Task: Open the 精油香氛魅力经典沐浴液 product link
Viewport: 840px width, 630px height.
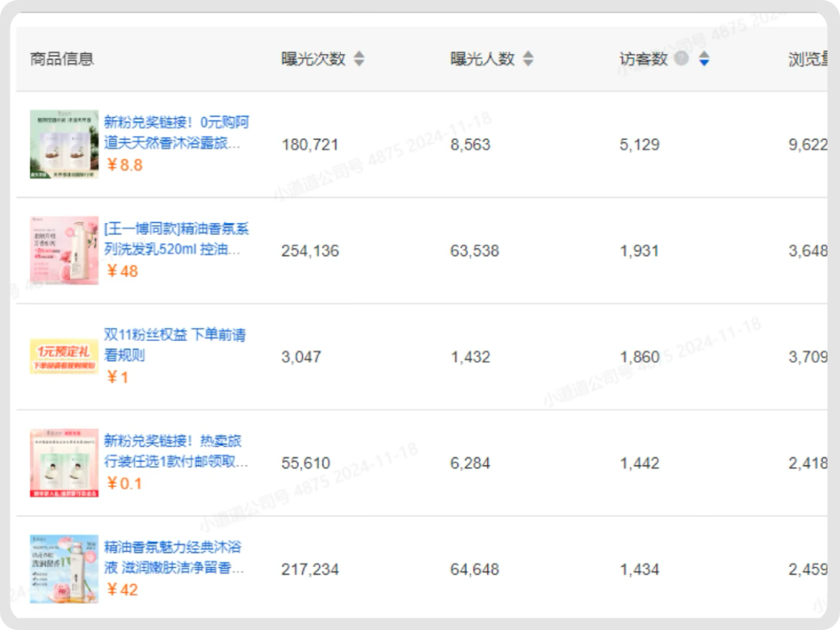Action: coord(176,557)
